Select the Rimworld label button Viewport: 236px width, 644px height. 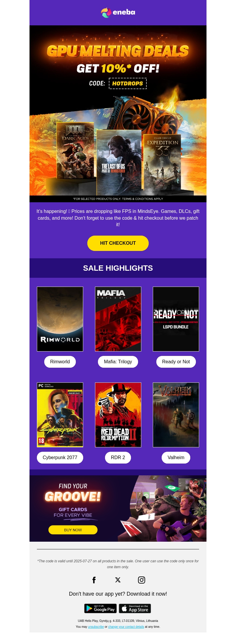(x=60, y=362)
